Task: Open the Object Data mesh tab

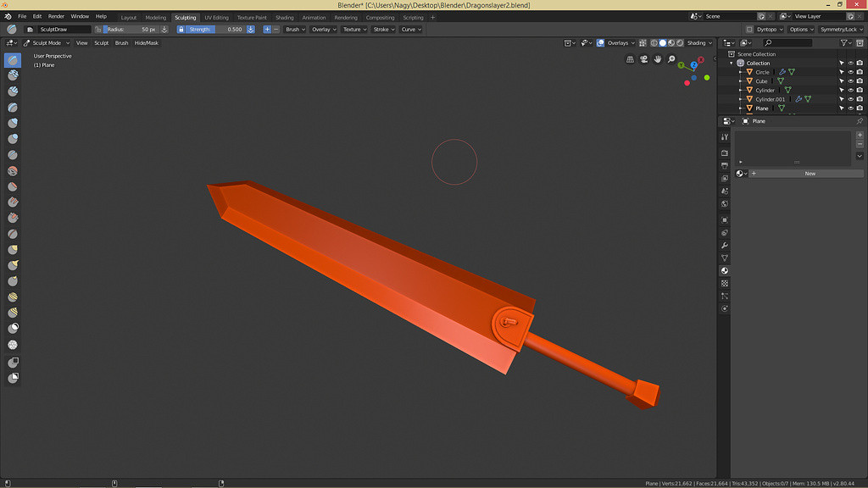Action: pyautogui.click(x=725, y=258)
